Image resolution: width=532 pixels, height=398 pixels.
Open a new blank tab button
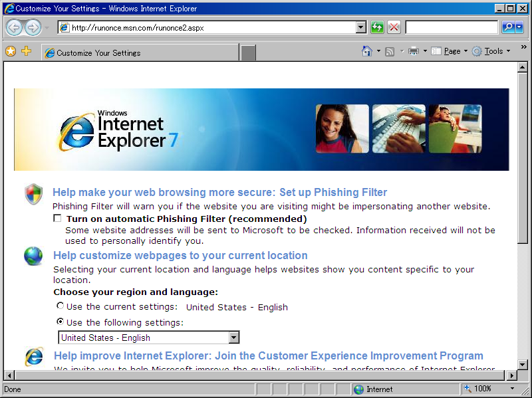(x=248, y=53)
